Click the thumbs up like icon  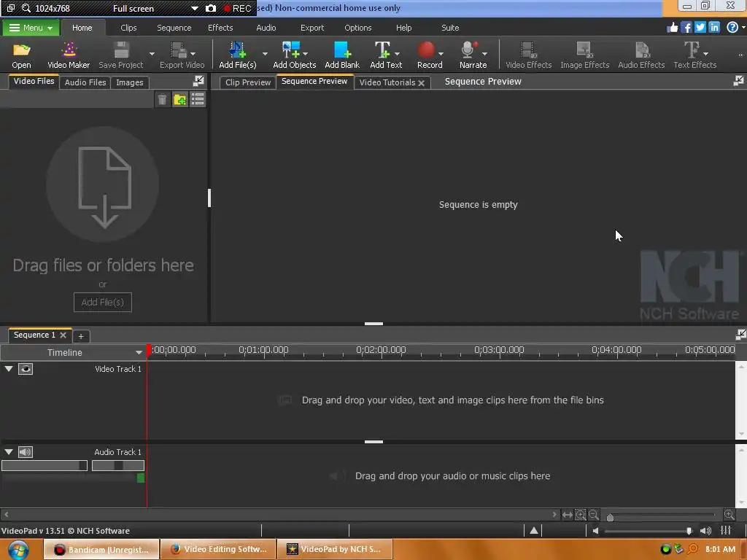tap(672, 28)
